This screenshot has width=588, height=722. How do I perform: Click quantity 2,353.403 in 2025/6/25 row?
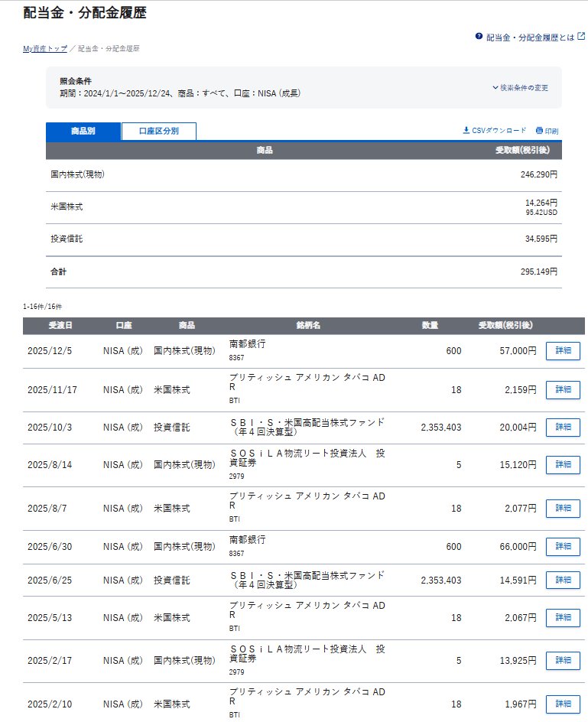coord(440,581)
